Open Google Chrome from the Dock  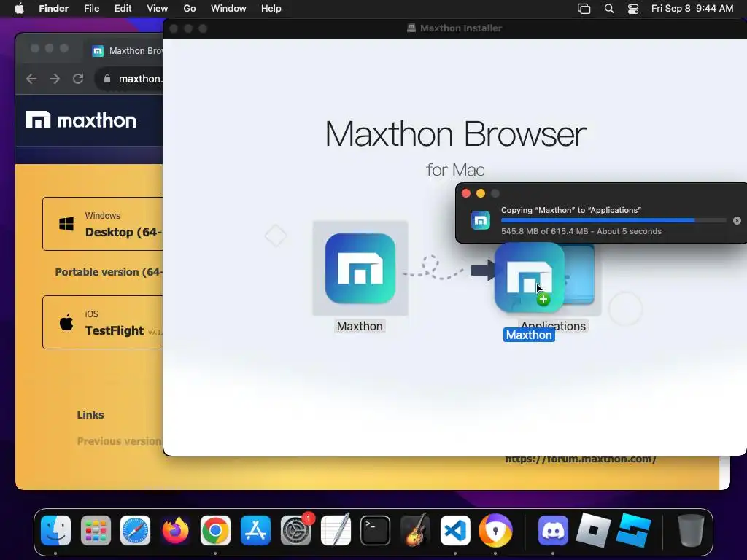pos(215,531)
